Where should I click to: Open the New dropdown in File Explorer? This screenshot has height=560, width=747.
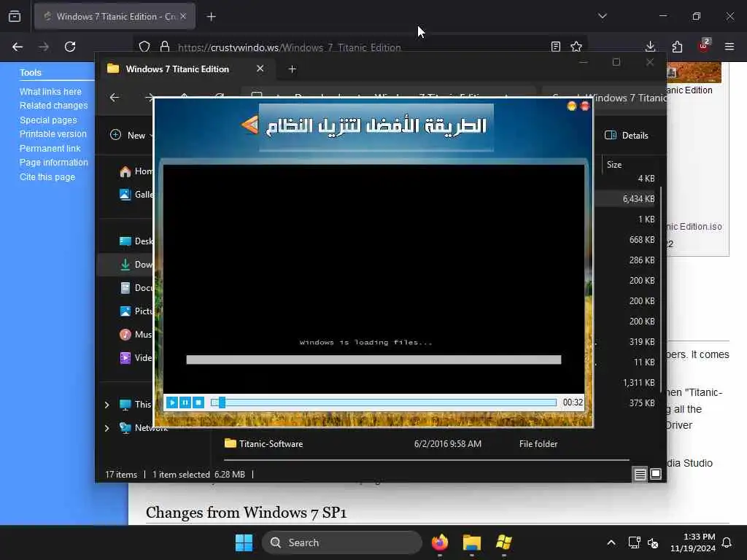coord(131,135)
